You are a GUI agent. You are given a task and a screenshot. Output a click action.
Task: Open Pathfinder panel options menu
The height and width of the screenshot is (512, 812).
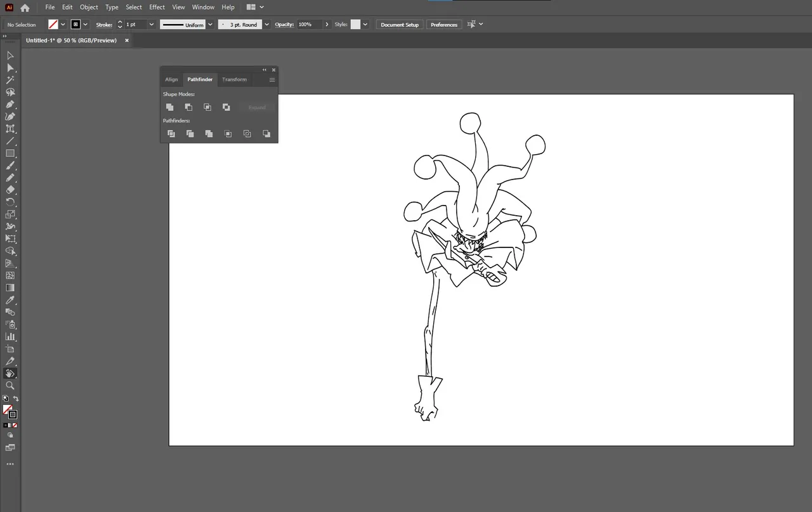pos(272,79)
